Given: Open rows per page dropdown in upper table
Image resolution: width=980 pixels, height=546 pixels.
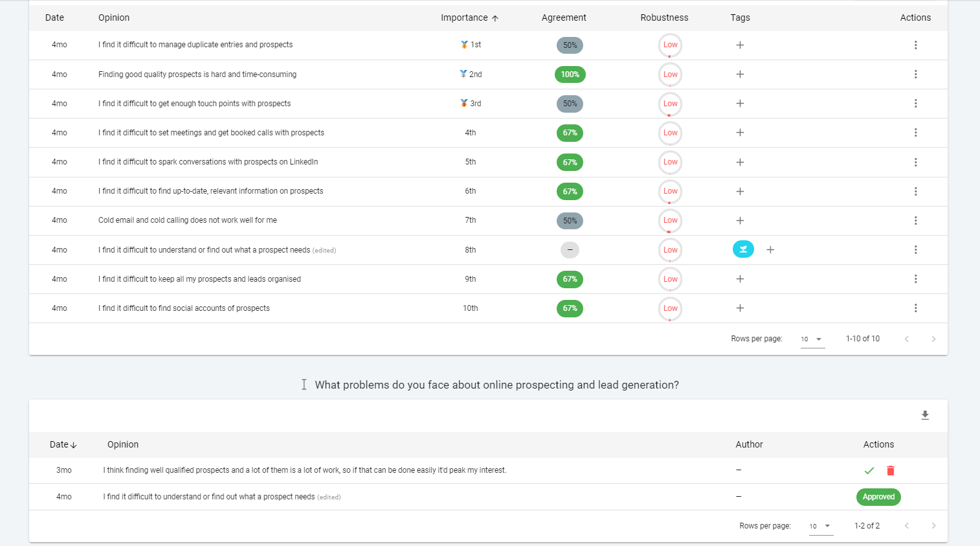Looking at the screenshot, I should (812, 339).
